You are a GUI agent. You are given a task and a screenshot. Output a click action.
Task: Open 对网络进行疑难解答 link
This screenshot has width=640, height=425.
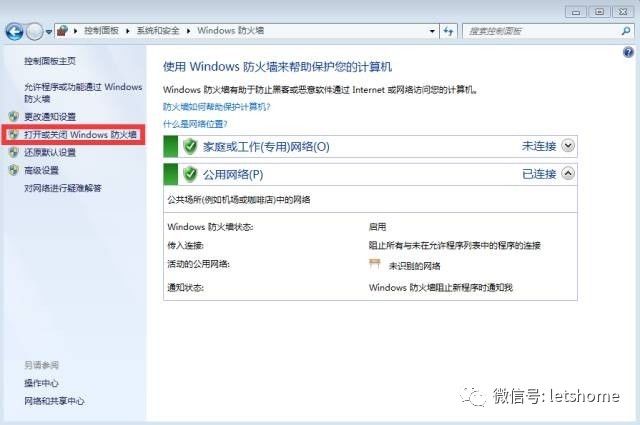click(63, 188)
